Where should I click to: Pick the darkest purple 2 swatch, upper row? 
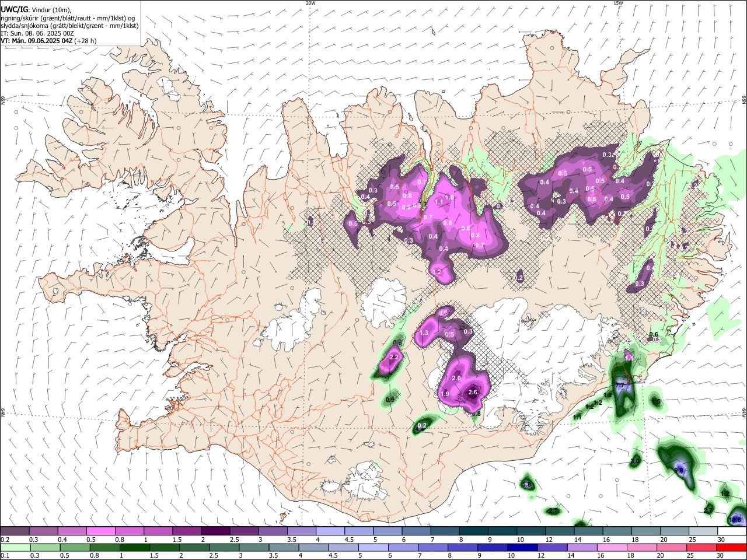tap(215, 531)
